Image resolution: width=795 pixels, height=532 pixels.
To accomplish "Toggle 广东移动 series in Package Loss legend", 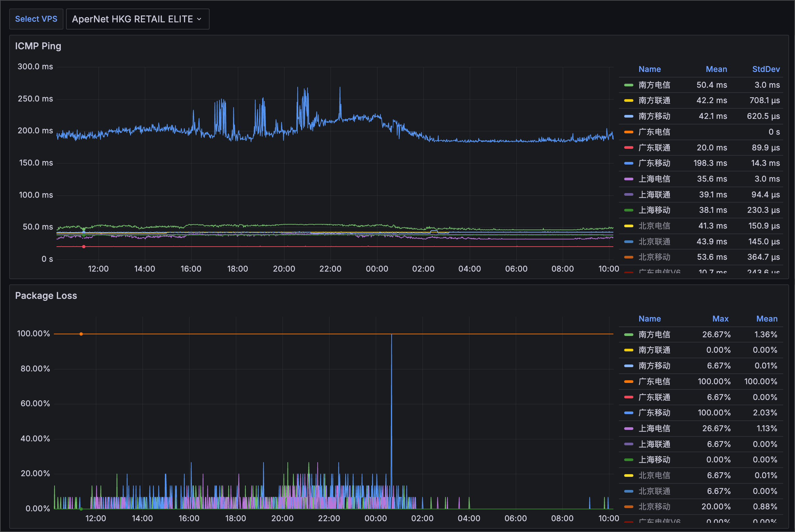I will point(654,412).
